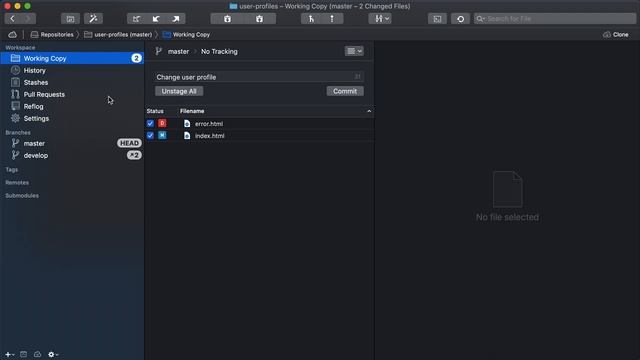The width and height of the screenshot is (640, 360).
Task: Open Settings in the sidebar
Action: click(x=72, y=118)
